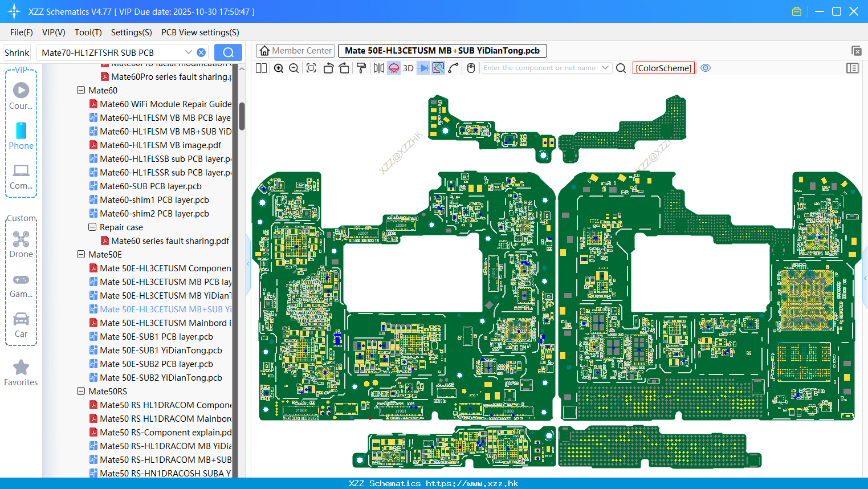Open Mate60 WiFi Module Repair Guide file
Screen dimensions: 868x489
pos(160,104)
